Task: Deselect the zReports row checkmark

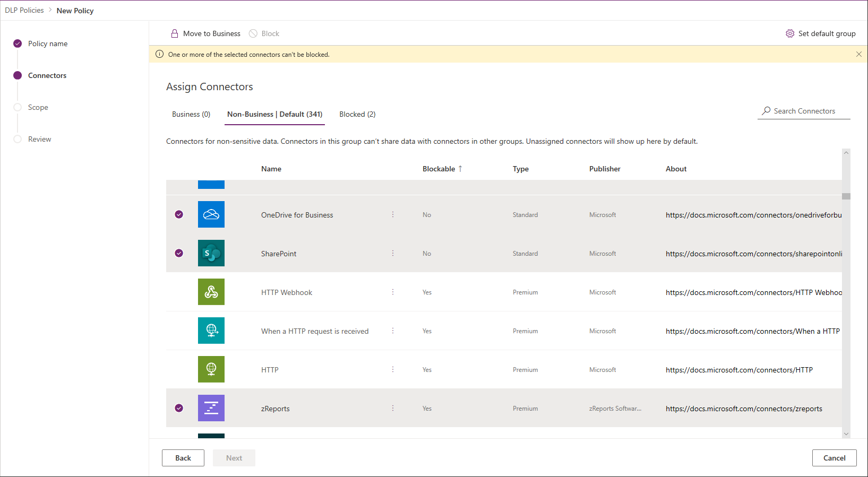Action: tap(179, 408)
